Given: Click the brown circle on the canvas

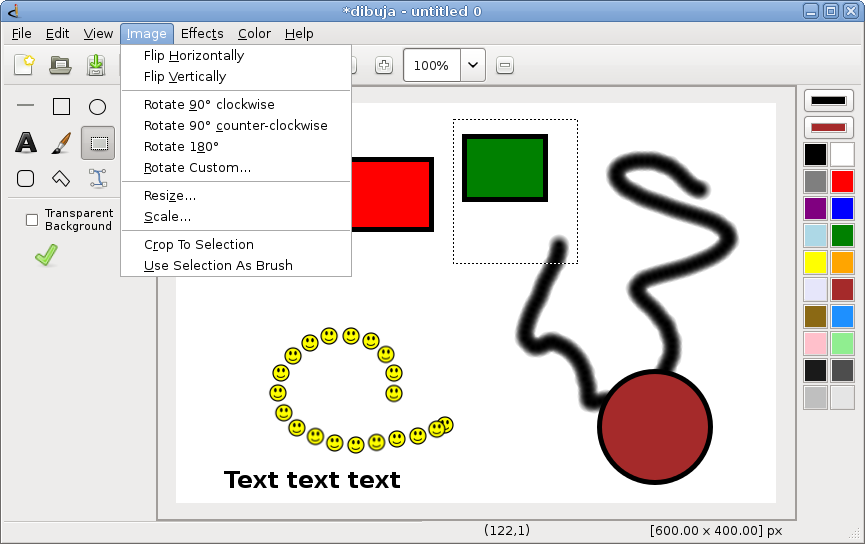Looking at the screenshot, I should 655,427.
